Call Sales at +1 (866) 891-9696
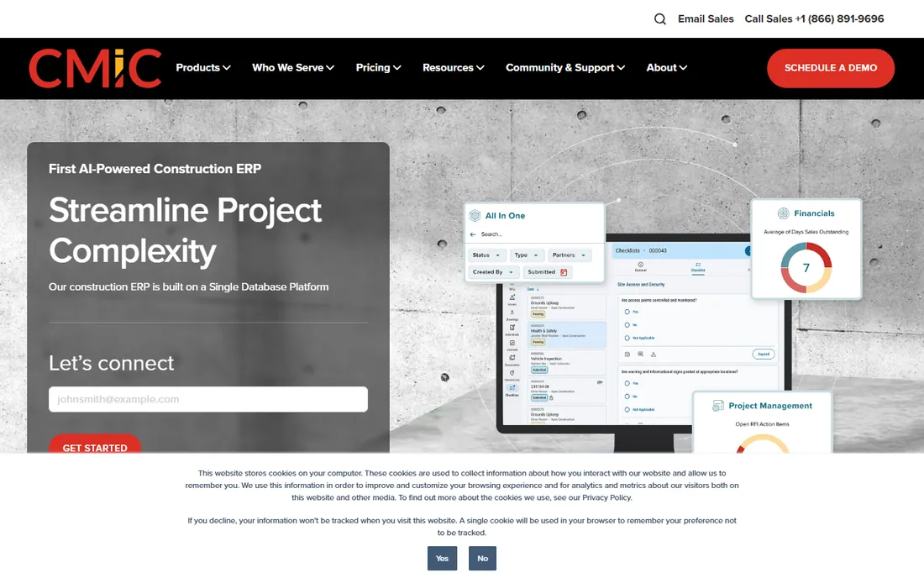Image resolution: width=924 pixels, height=578 pixels. 814,18
